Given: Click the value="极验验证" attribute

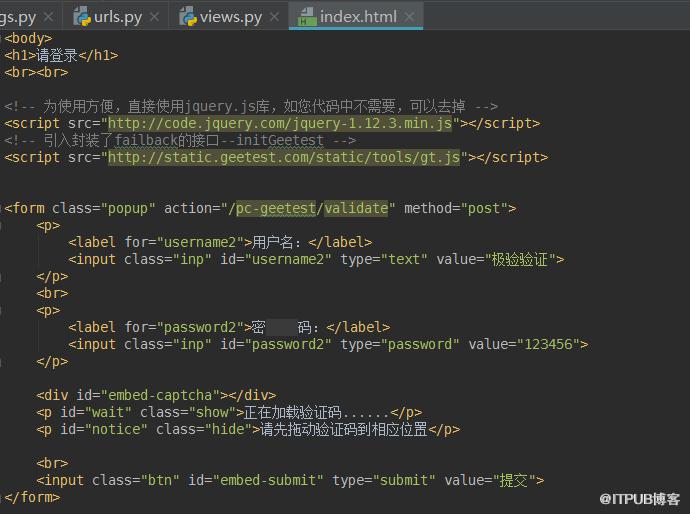Looking at the screenshot, I should (496, 259).
